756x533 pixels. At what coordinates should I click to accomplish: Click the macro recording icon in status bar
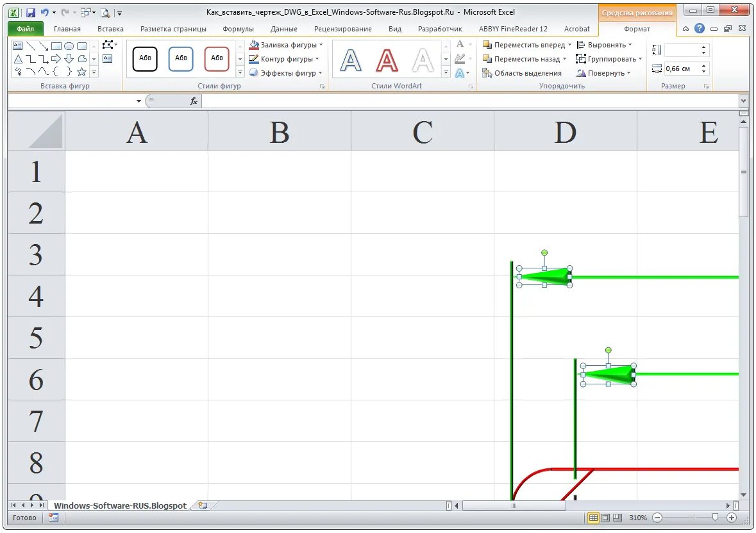pyautogui.click(x=53, y=518)
